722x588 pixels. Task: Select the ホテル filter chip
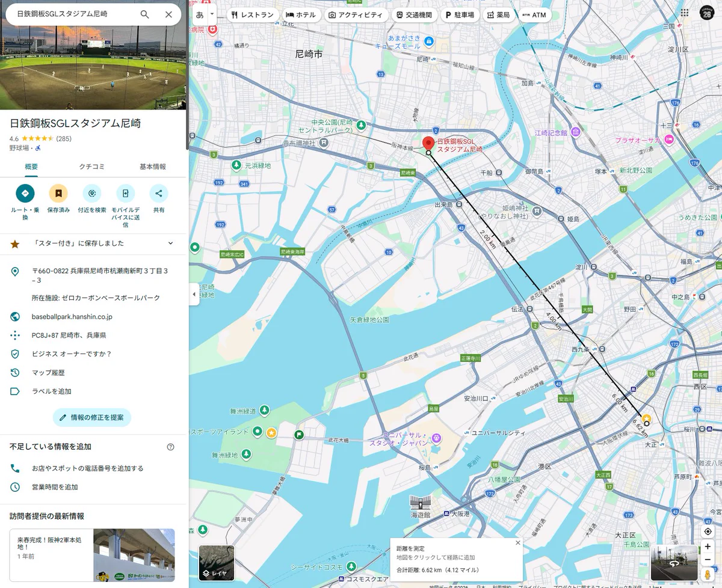click(301, 15)
